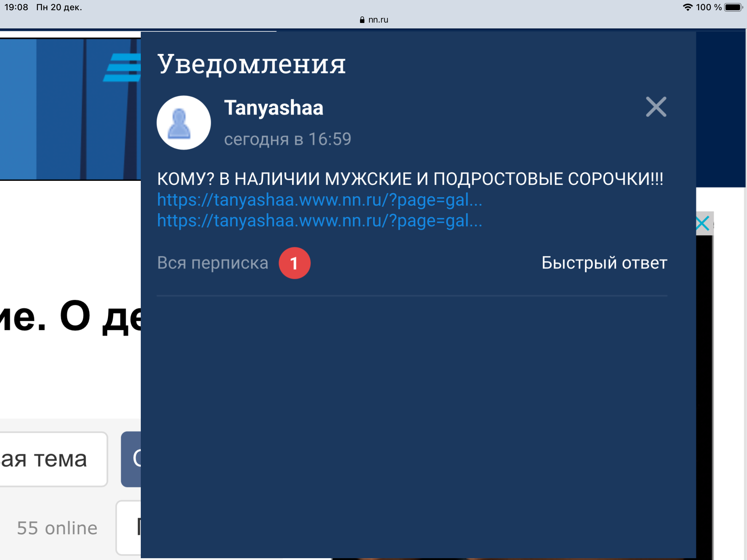This screenshot has width=747, height=560.
Task: Click the '55 online' counter
Action: point(57,528)
